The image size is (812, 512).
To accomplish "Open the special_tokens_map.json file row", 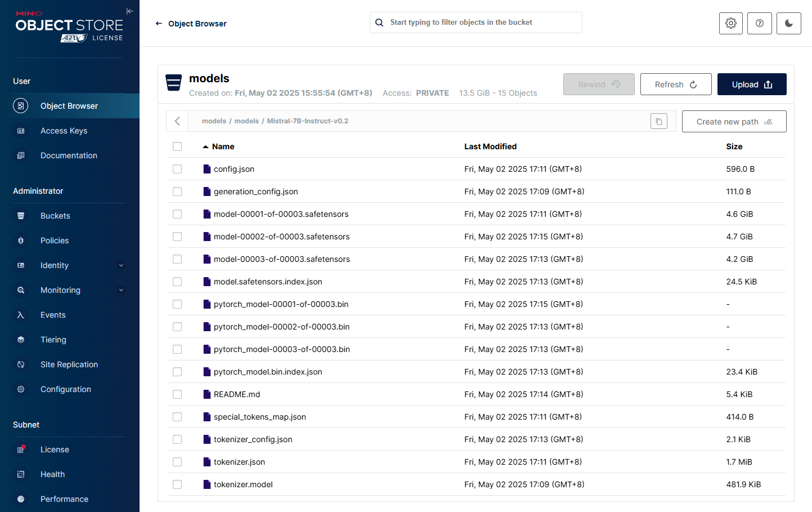I will (476, 417).
